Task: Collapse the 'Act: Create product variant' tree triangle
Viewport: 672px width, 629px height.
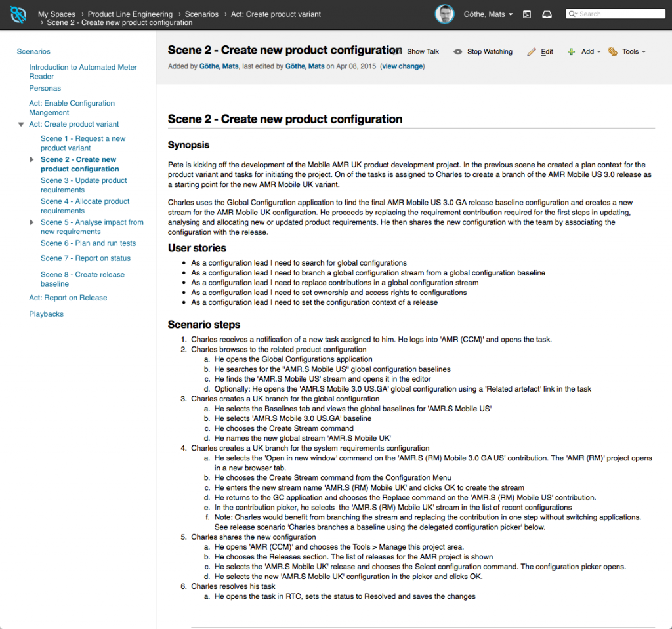Action: [20, 124]
